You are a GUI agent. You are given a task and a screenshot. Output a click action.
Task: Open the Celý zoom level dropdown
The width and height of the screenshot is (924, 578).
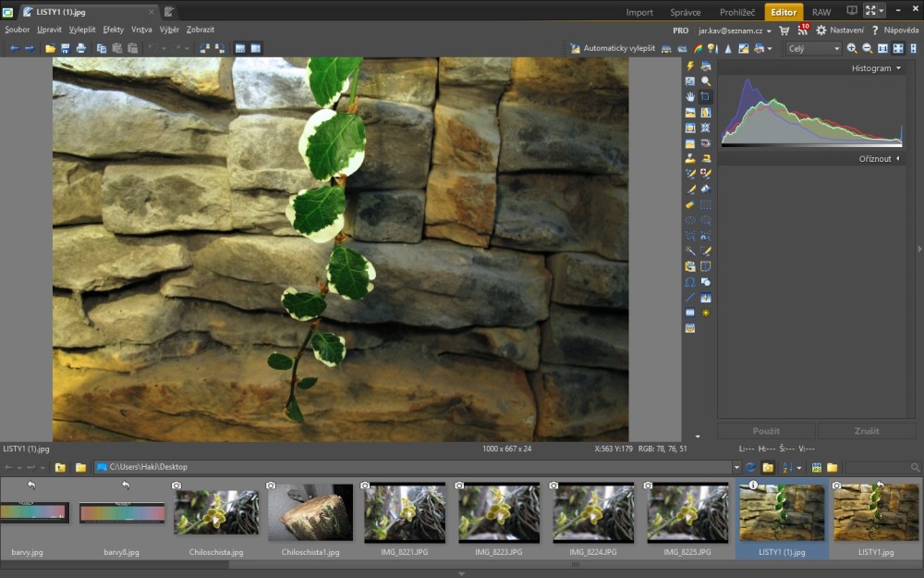(813, 48)
